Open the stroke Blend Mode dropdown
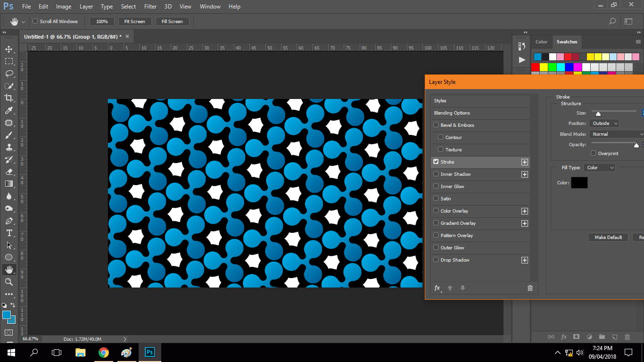644x362 pixels. [x=617, y=134]
